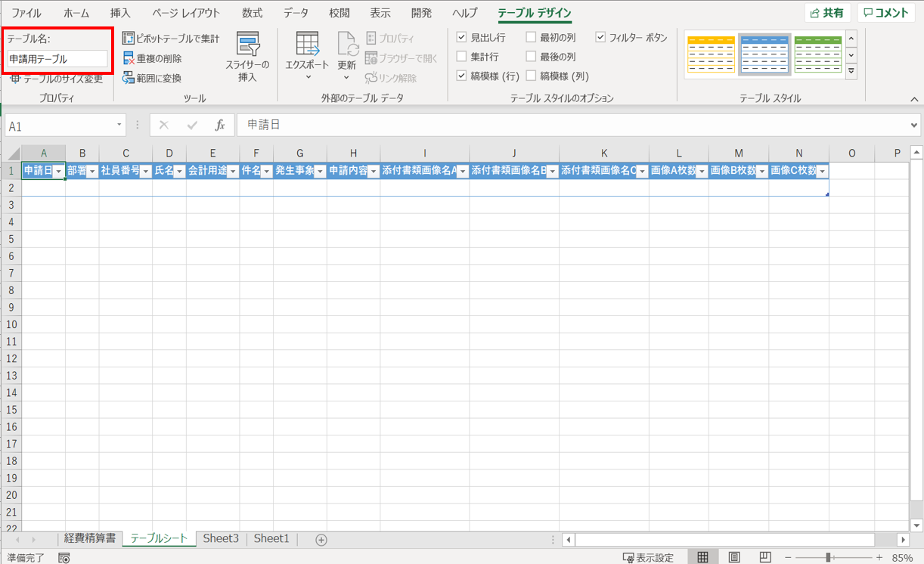The width and height of the screenshot is (924, 564).
Task: Open the 会計用途 column filter dropdown
Action: point(233,172)
